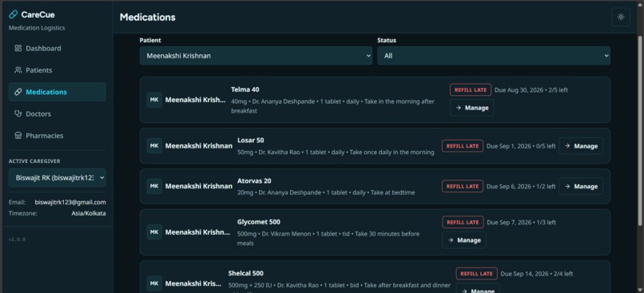Image resolution: width=644 pixels, height=293 pixels.
Task: Open the Patient filter dropdown
Action: coord(256,56)
